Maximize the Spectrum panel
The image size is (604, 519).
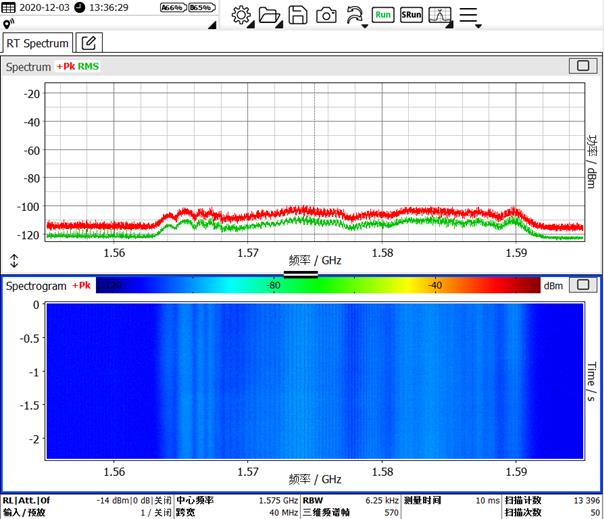pos(580,66)
